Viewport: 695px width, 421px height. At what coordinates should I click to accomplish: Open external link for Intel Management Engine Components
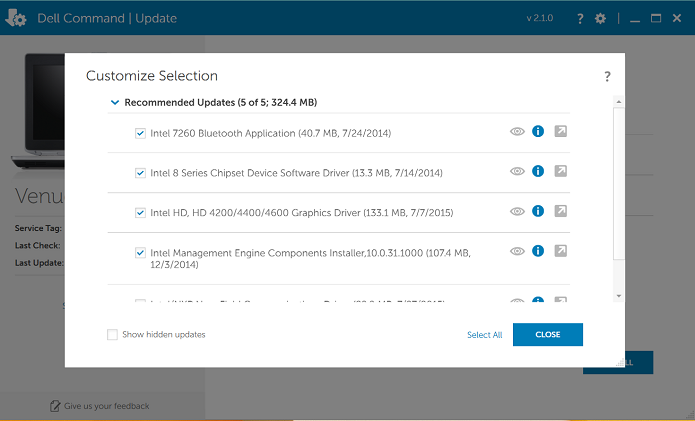coord(560,251)
